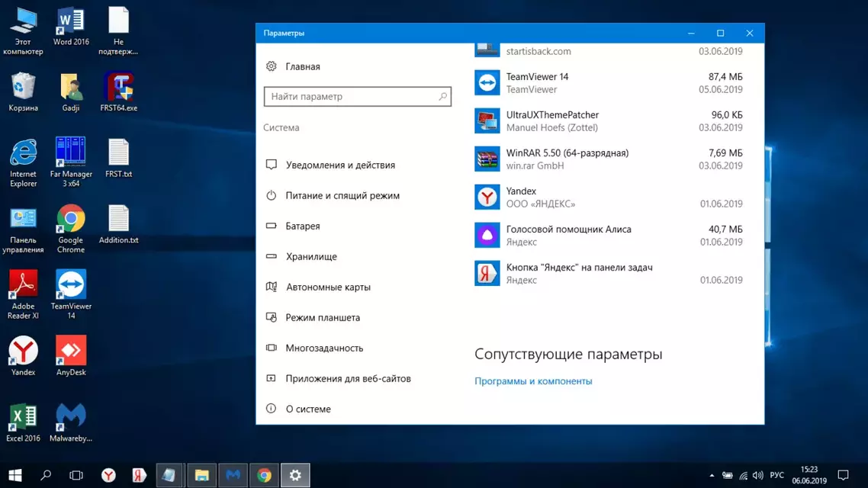Open File Explorer from the taskbar
868x488 pixels.
(201, 475)
